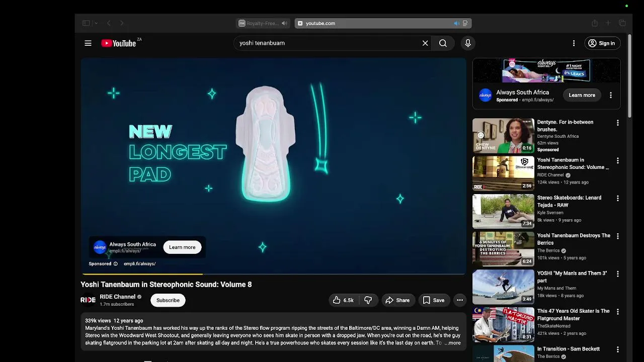
Task: Start voice search with microphone icon
Action: [468, 43]
